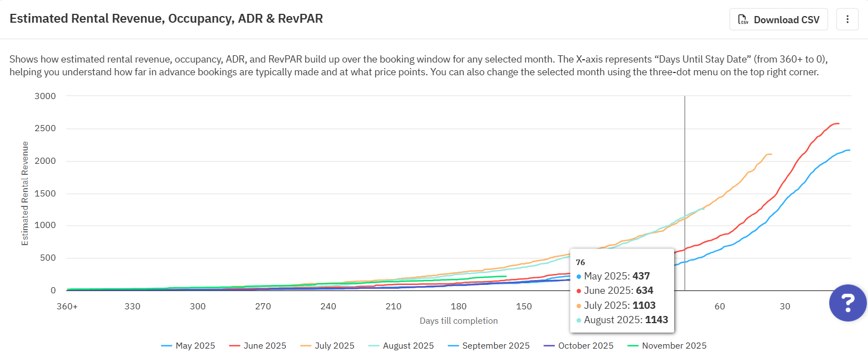
Task: Click the end of the green November line
Action: 506,276
